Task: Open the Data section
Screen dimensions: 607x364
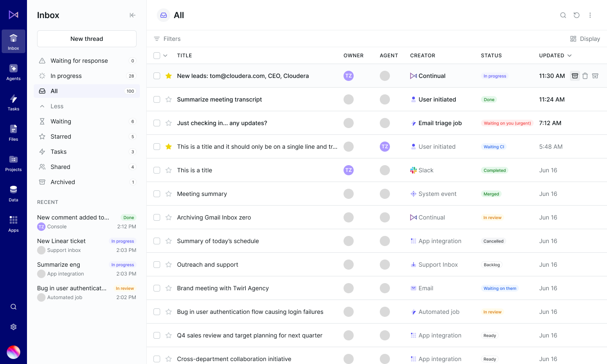Action: pyautogui.click(x=13, y=193)
